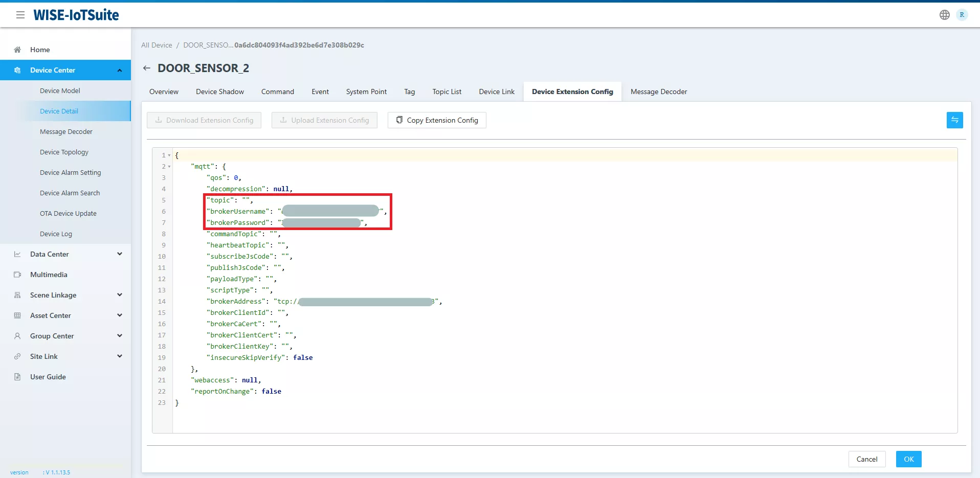Open Device Alarm Search in sidebar

point(70,193)
